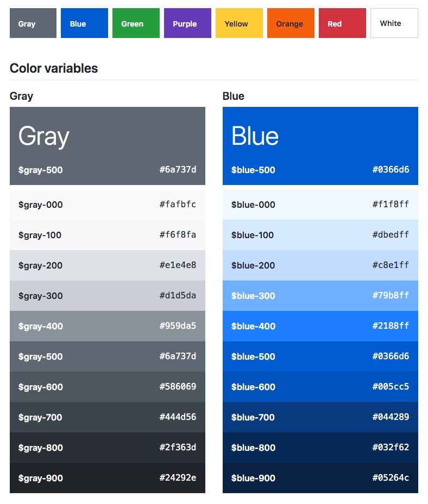Click the $gray-000 swatch row
The height and width of the screenshot is (504, 428).
pos(108,205)
